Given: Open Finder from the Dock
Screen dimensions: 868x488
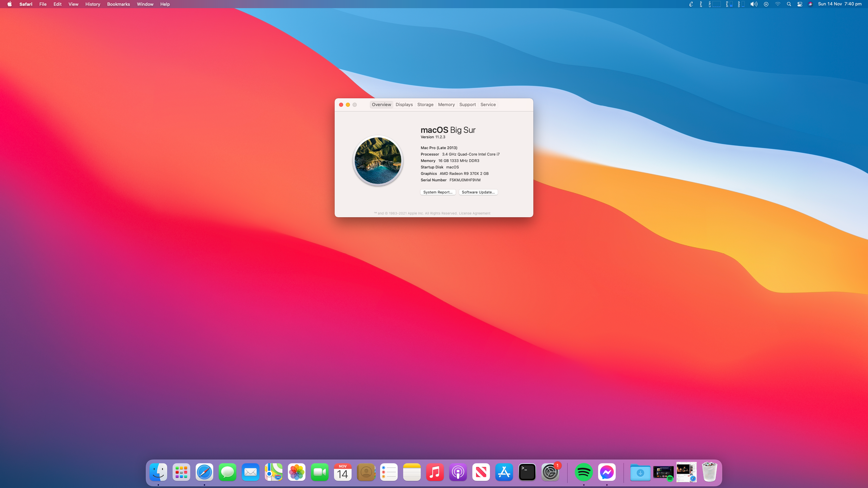Looking at the screenshot, I should (158, 472).
